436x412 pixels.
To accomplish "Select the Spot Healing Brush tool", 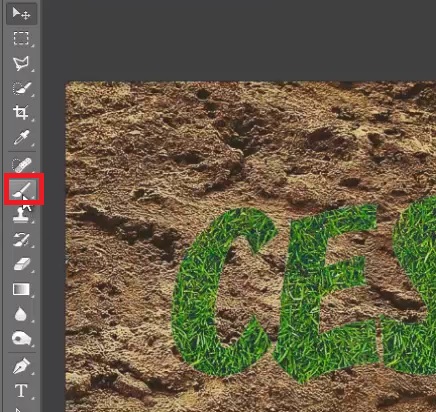I will click(21, 165).
